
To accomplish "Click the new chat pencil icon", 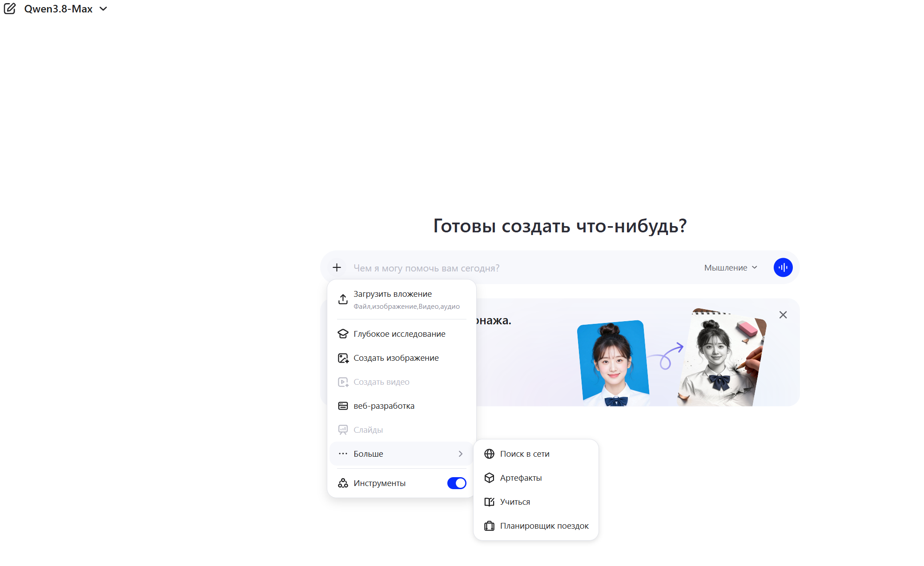I will pos(10,9).
